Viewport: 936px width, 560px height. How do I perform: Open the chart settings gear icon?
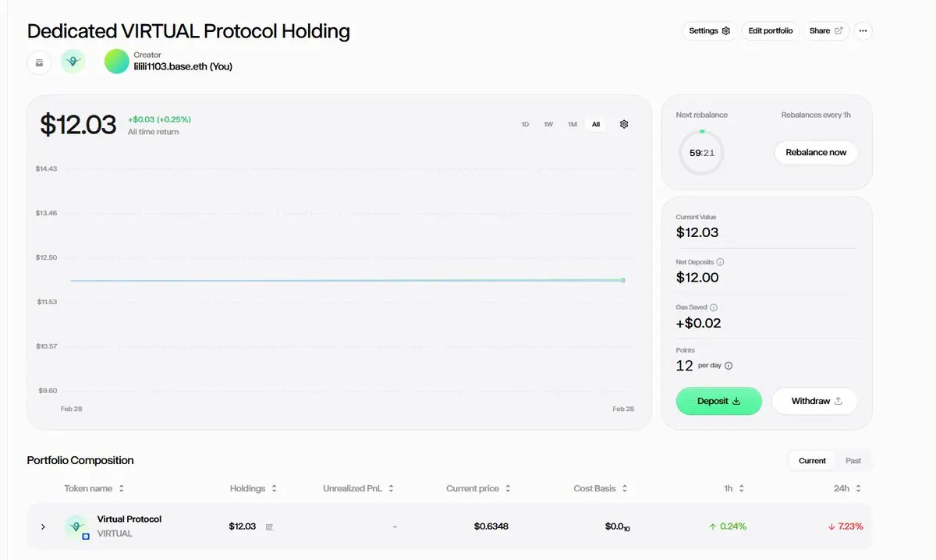[x=624, y=124]
